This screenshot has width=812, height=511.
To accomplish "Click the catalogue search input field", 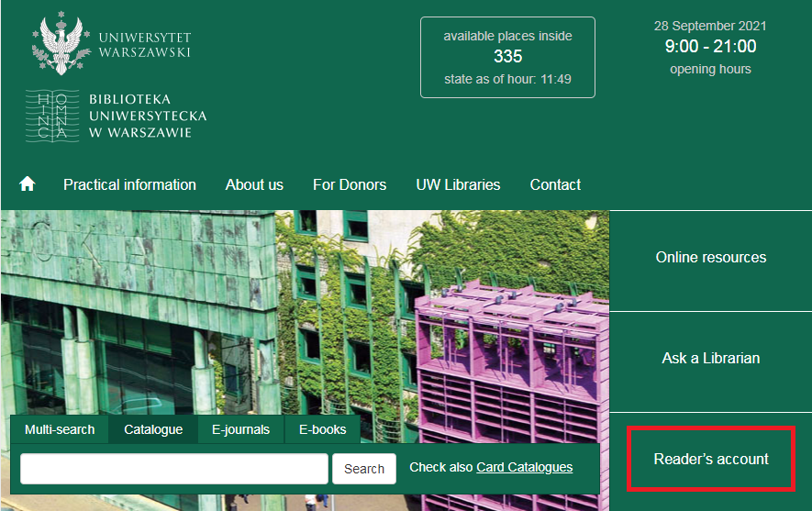I will click(174, 469).
